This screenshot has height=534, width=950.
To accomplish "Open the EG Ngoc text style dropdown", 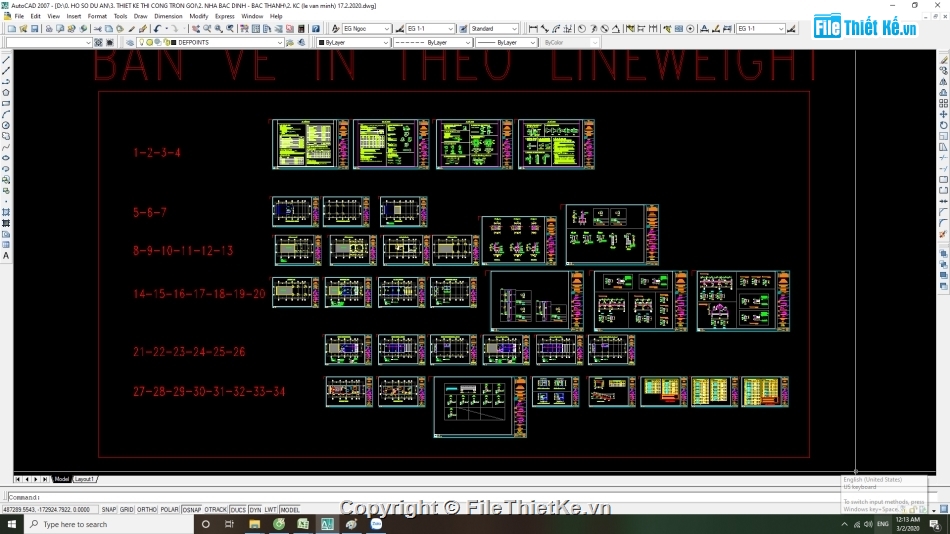I will click(x=367, y=28).
